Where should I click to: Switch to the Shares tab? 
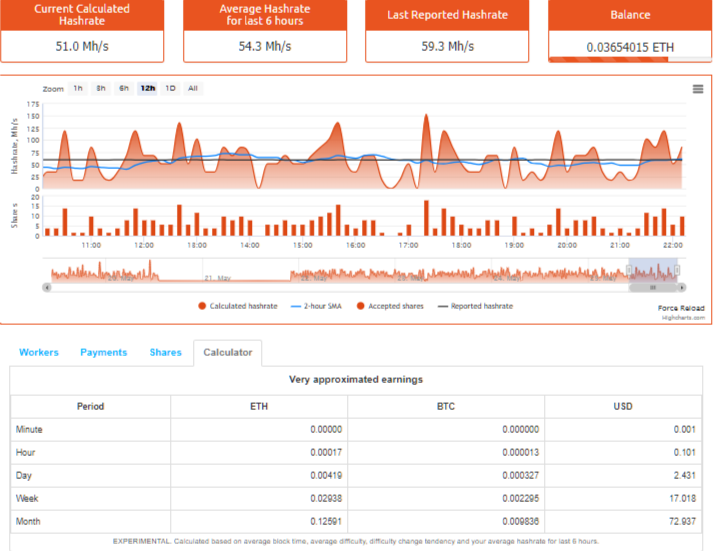click(x=166, y=352)
